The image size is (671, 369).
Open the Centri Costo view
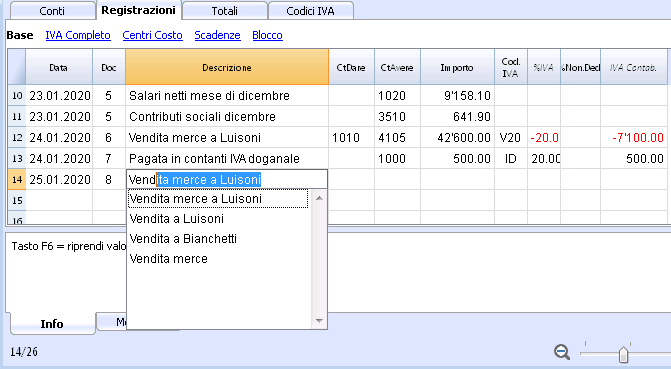point(152,35)
